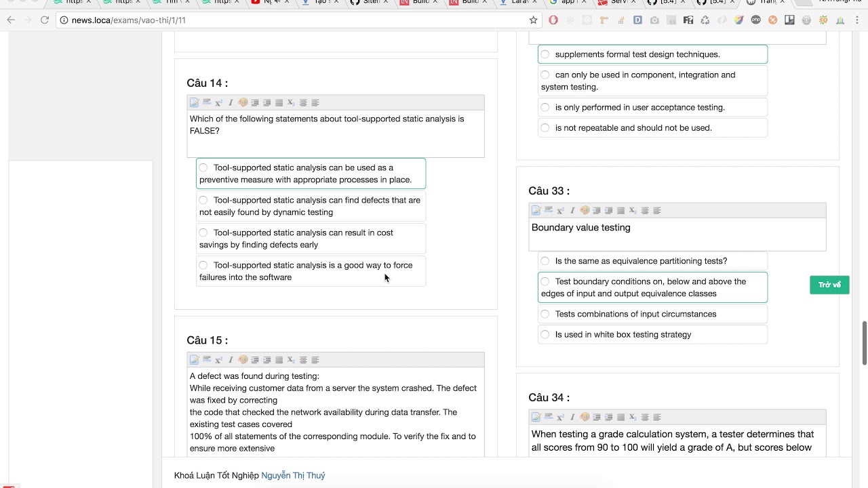Open color palette in Câu 34 toolbar
Viewport: 868px width, 488px height.
pos(585,418)
